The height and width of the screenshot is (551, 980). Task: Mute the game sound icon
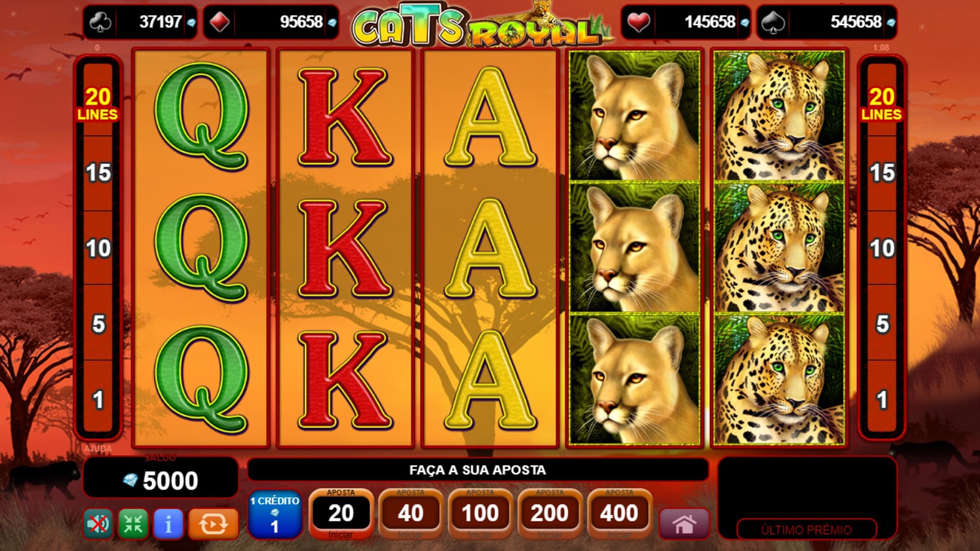click(98, 524)
